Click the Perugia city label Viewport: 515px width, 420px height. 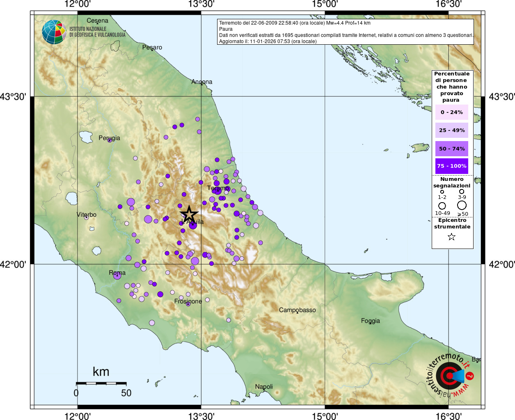pos(109,138)
